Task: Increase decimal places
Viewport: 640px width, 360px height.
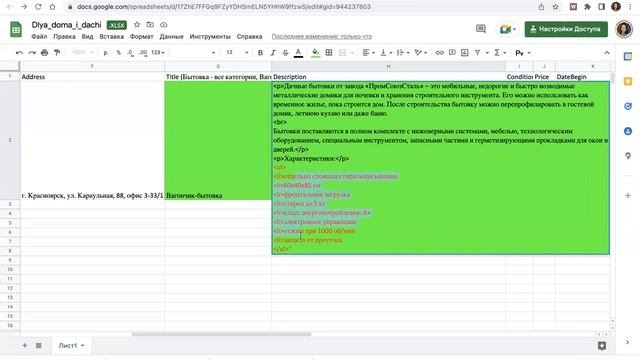Action: point(143,53)
